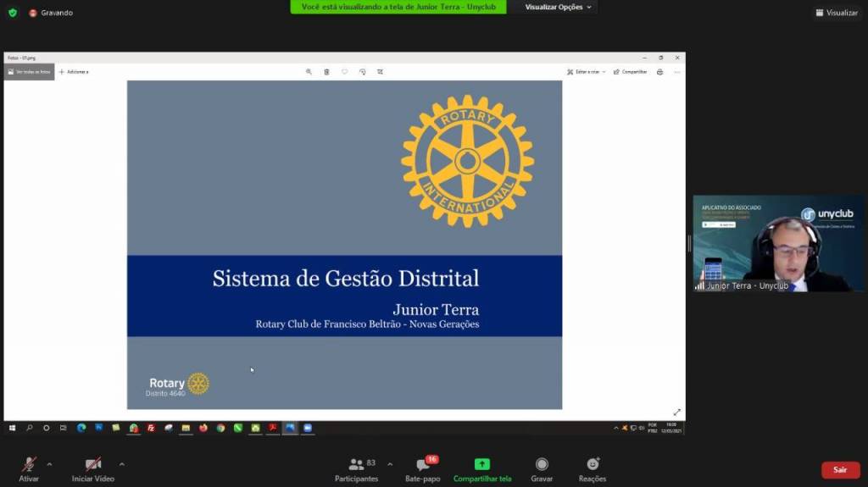Expand audio options arrow beside Ativar
Viewport: 868px width, 487px height.
coord(49,464)
